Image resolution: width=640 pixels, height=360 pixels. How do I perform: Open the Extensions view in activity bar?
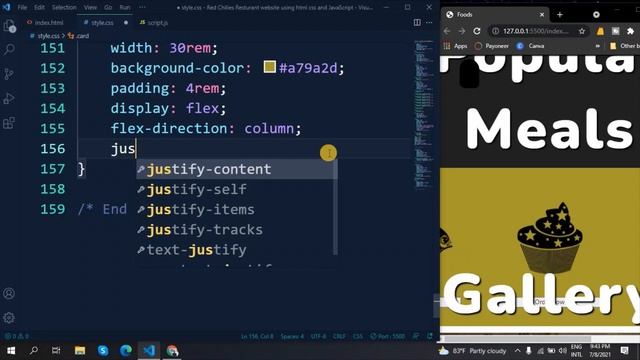[x=9, y=123]
